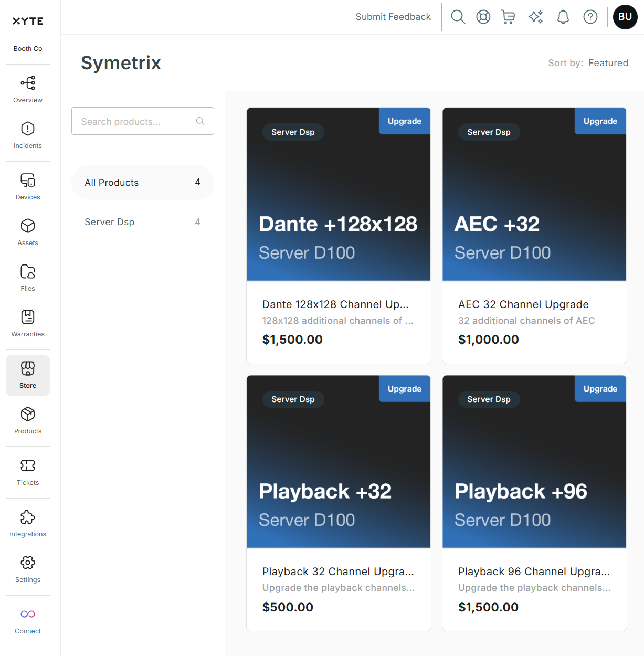Go to Products in the sidebar
This screenshot has height=656, width=644.
pyautogui.click(x=28, y=420)
